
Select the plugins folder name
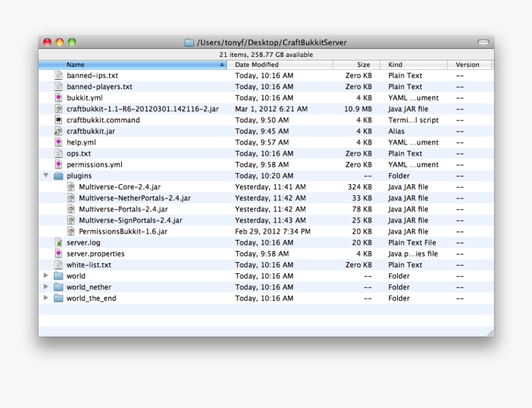pos(79,176)
